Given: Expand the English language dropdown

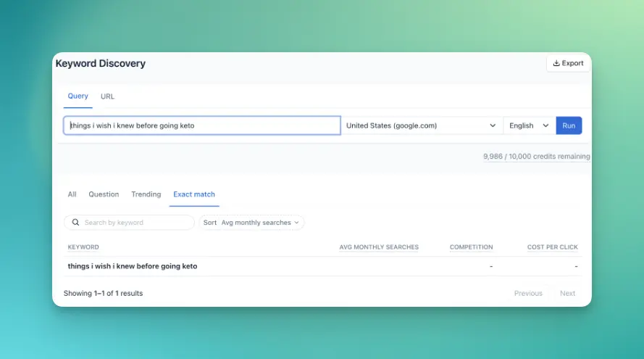Looking at the screenshot, I should (x=529, y=125).
